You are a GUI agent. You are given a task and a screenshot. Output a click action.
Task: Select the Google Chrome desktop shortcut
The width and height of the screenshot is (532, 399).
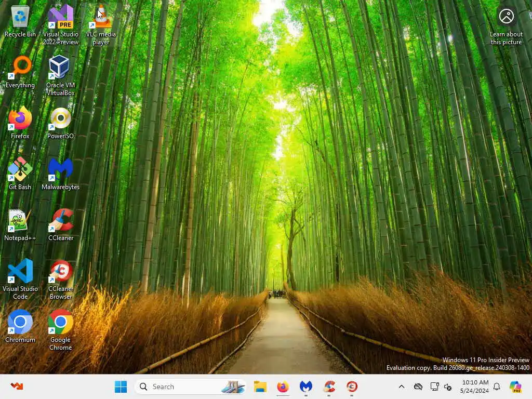click(60, 330)
